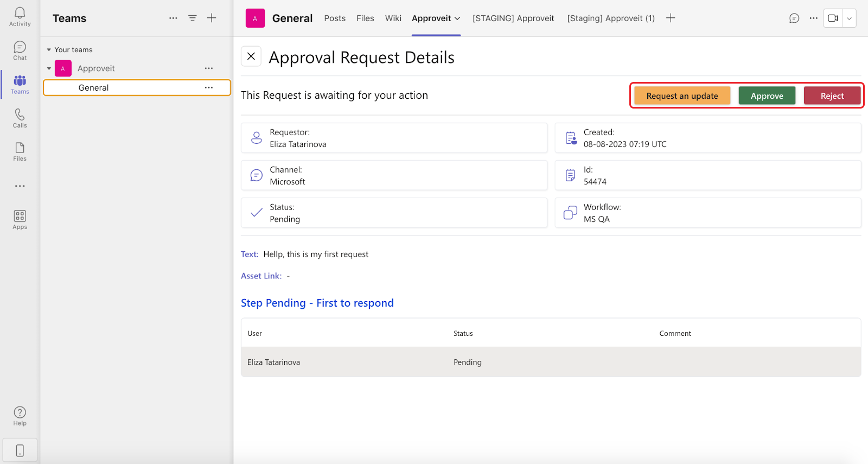The height and width of the screenshot is (464, 868).
Task: Click the Id document icon
Action: point(570,175)
